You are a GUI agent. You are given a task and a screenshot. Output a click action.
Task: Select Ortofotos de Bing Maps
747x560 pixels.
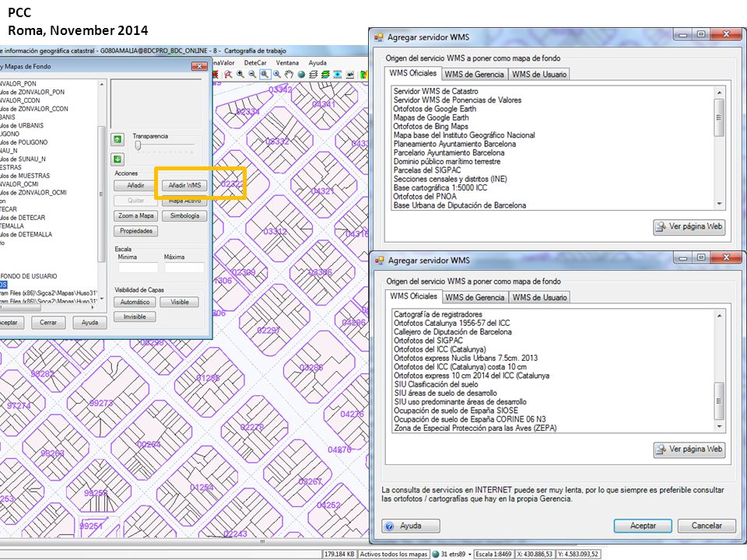(430, 126)
